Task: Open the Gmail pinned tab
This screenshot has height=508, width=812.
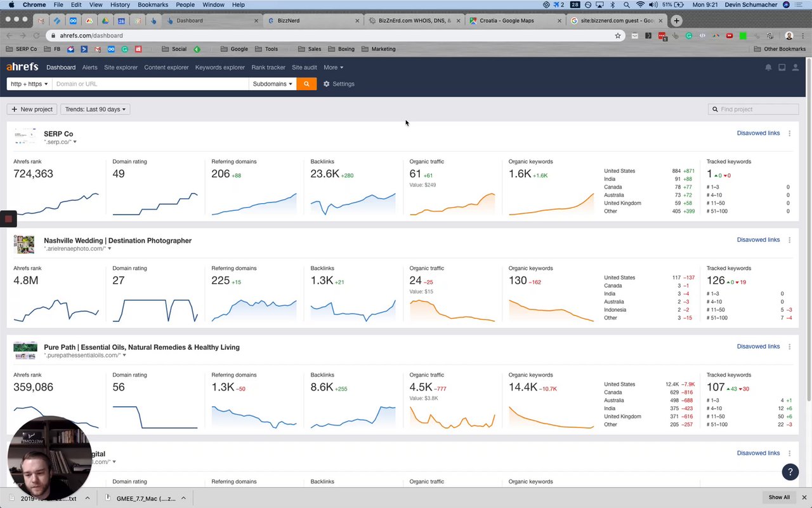Action: point(41,20)
